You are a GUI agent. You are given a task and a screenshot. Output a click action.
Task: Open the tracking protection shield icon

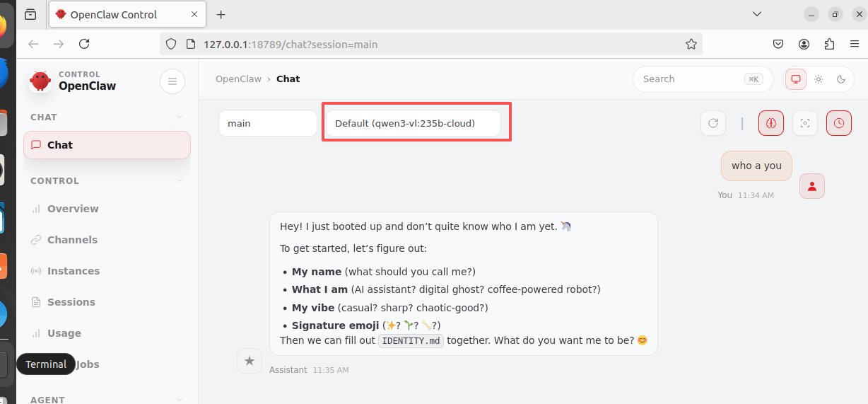[x=170, y=44]
